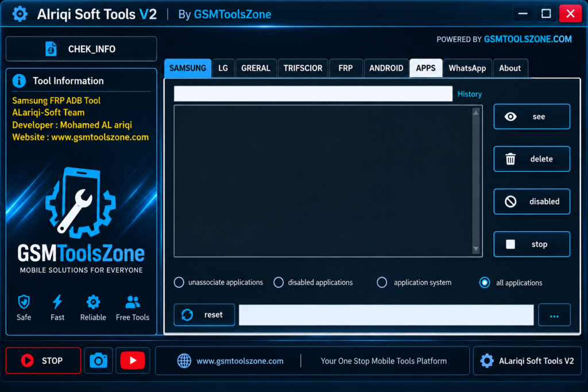
Task: Click the disabled button label
Action: [544, 201]
